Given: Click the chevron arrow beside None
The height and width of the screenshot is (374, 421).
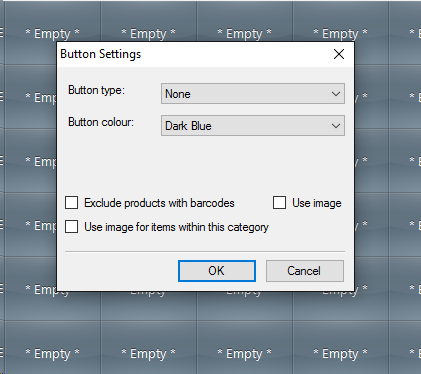Looking at the screenshot, I should coord(336,94).
